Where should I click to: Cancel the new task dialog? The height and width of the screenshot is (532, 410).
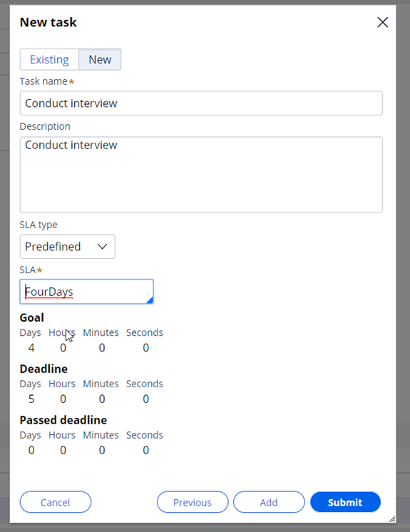(x=56, y=502)
